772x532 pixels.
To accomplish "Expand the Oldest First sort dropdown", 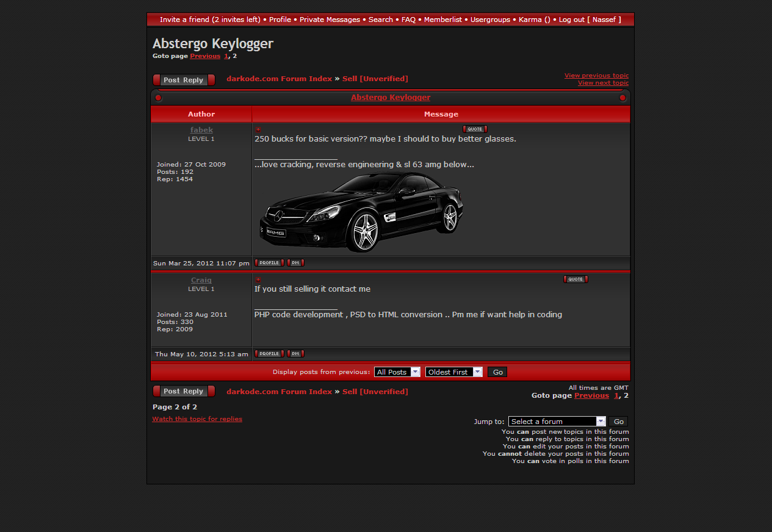I will [453, 372].
